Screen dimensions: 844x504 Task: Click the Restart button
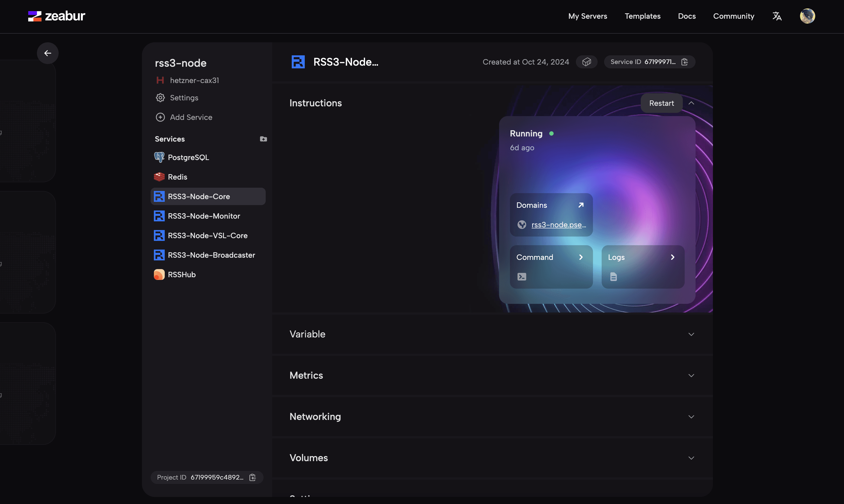click(x=661, y=103)
